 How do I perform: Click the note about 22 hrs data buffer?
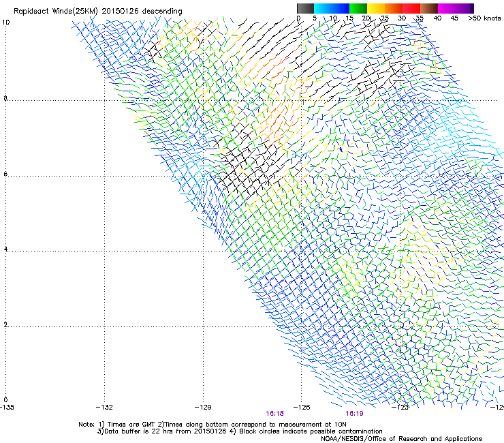tap(240, 431)
